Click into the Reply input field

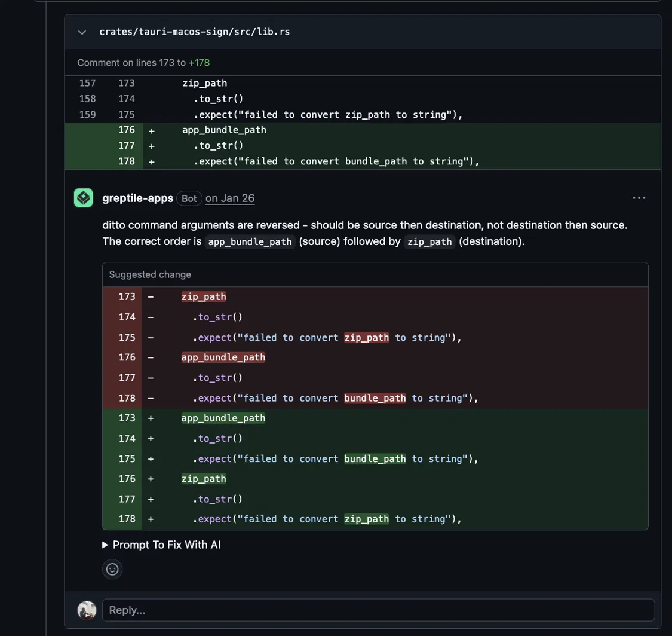pos(379,610)
